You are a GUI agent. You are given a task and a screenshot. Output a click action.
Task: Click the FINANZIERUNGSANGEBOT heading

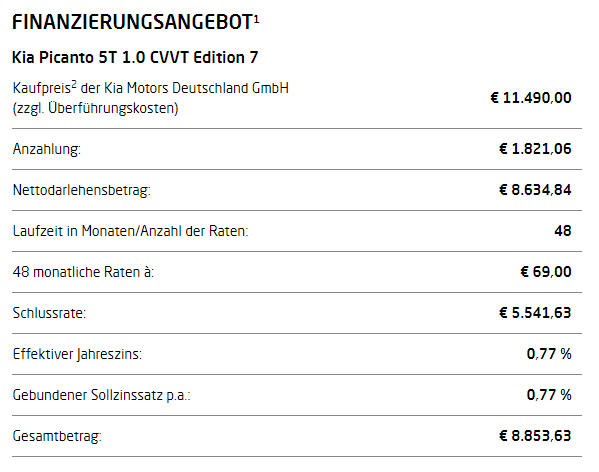pos(133,22)
